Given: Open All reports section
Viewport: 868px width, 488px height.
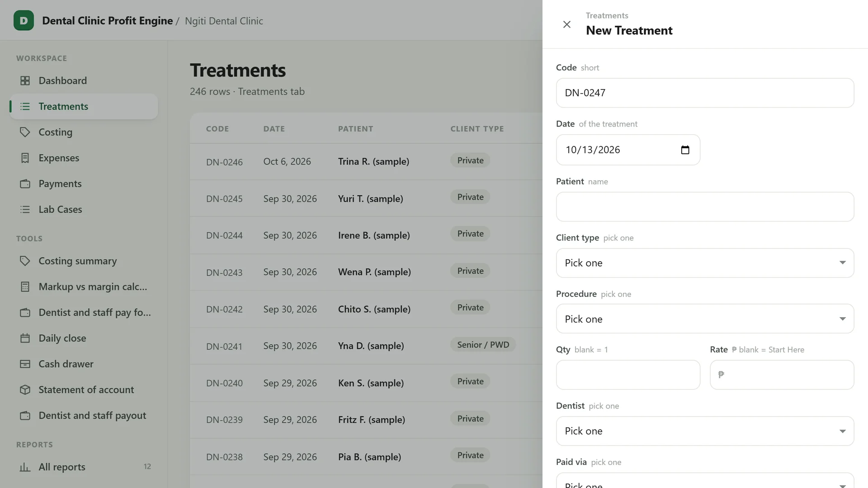Looking at the screenshot, I should tap(84, 467).
